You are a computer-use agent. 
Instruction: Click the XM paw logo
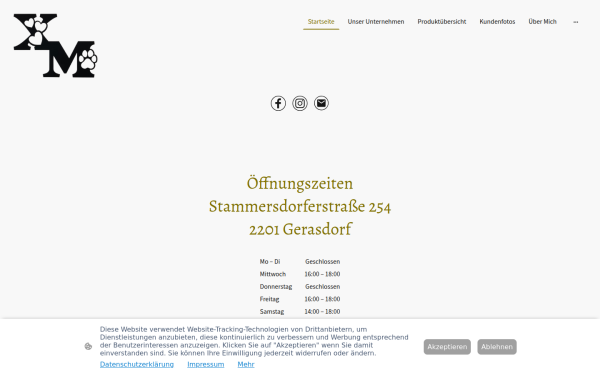55,46
